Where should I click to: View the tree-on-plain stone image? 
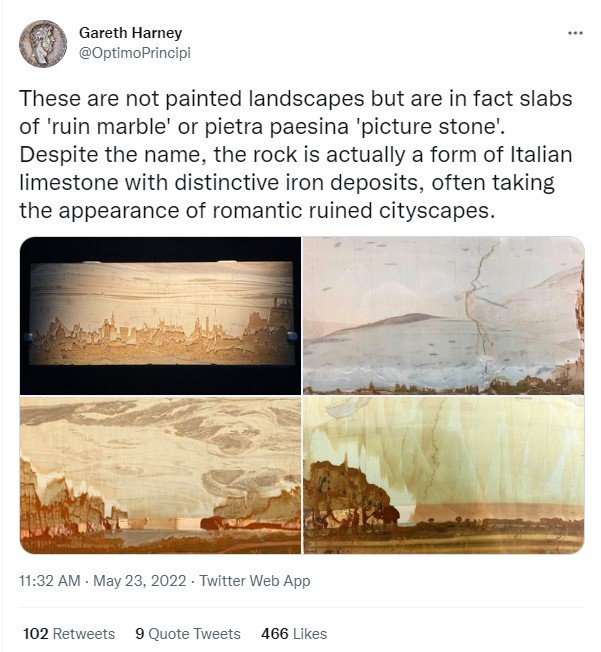[444, 475]
